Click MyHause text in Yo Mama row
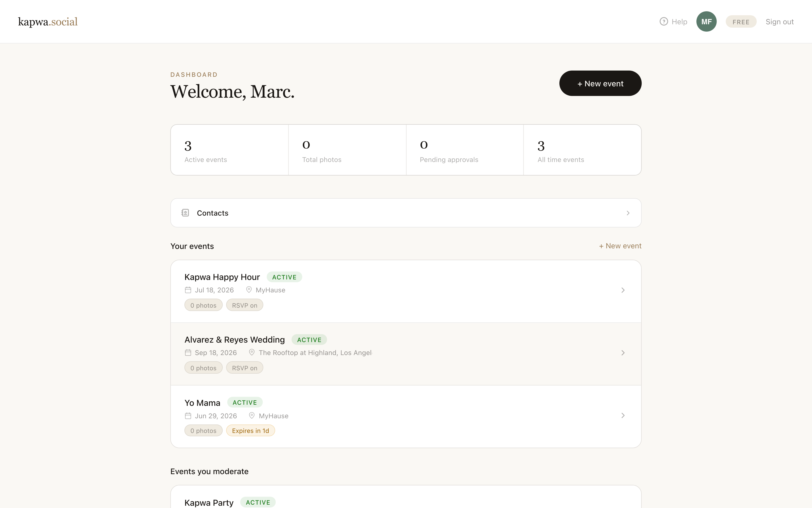812x508 pixels. click(273, 416)
